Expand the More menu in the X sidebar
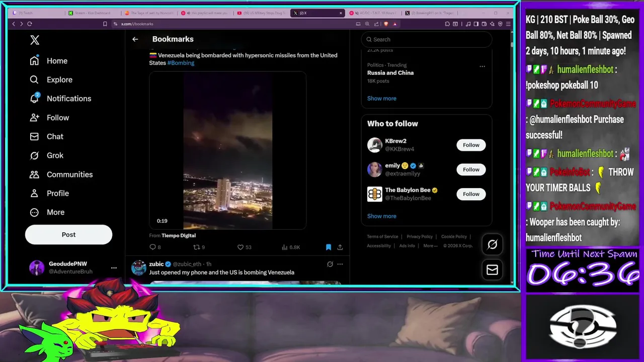The width and height of the screenshot is (644, 362). (47, 212)
